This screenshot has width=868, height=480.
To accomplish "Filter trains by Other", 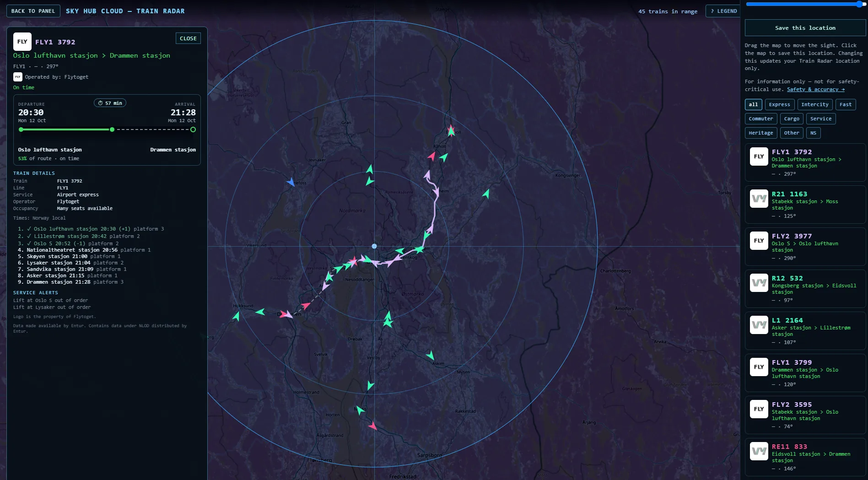I will click(x=792, y=133).
